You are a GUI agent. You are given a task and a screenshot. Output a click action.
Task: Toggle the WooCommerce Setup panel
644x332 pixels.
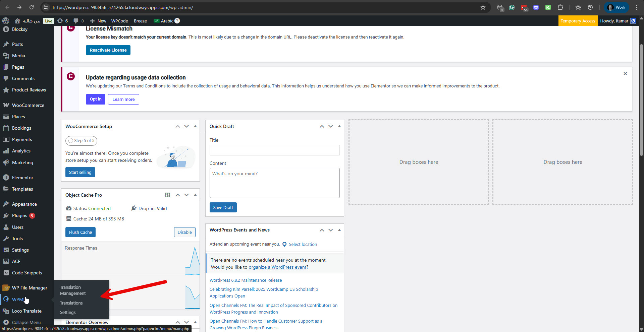195,126
